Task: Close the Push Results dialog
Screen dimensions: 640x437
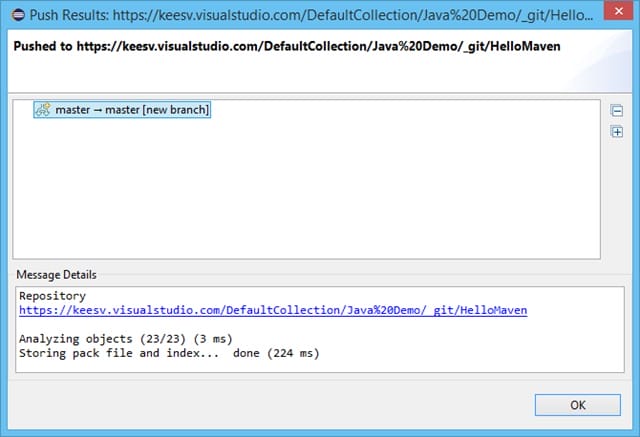Action: coord(618,11)
